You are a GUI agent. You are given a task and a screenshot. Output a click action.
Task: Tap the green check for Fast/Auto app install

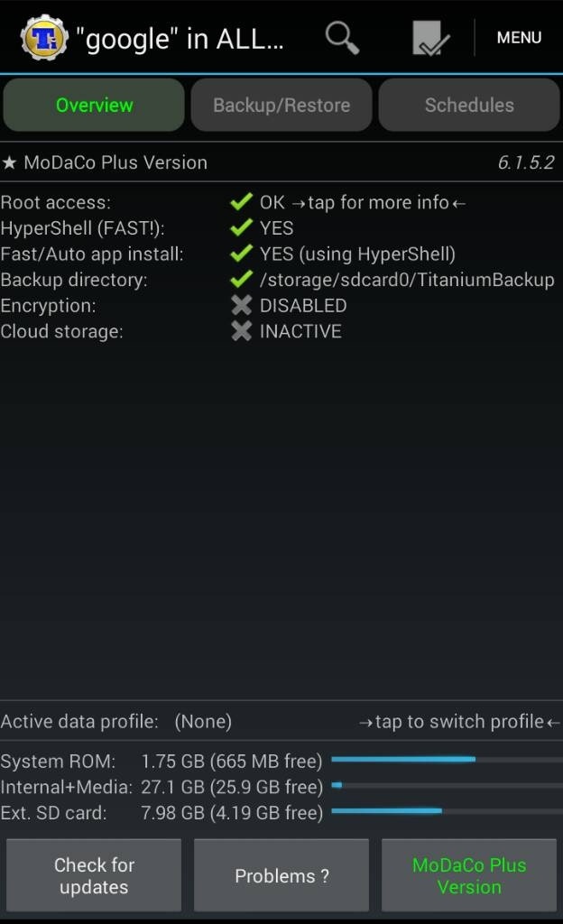(x=240, y=254)
